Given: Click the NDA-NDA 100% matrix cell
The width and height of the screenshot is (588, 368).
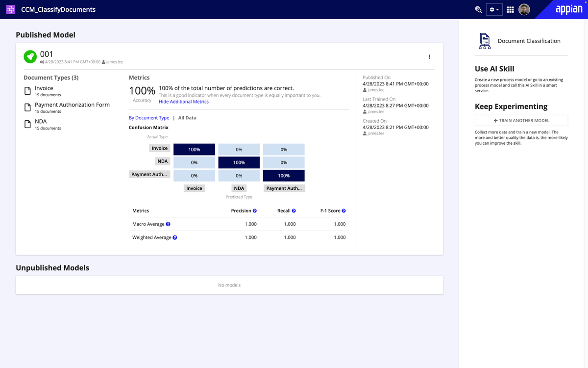Looking at the screenshot, I should tap(239, 162).
